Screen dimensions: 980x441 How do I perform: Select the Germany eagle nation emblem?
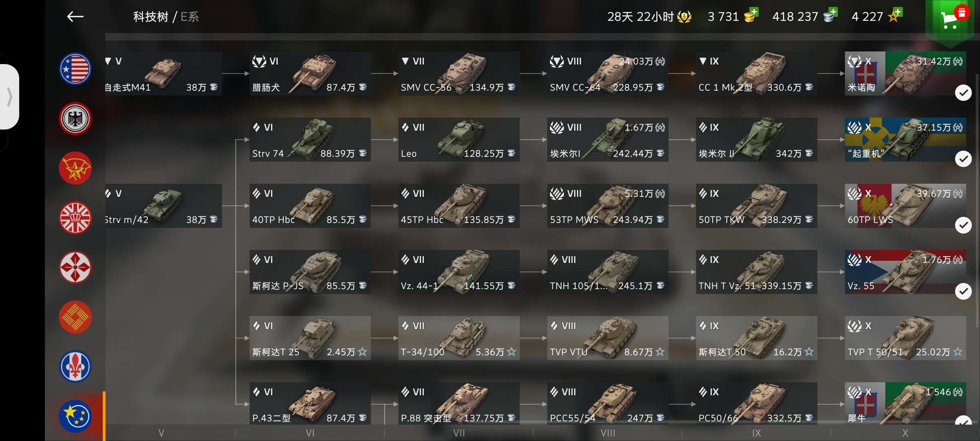[x=76, y=119]
